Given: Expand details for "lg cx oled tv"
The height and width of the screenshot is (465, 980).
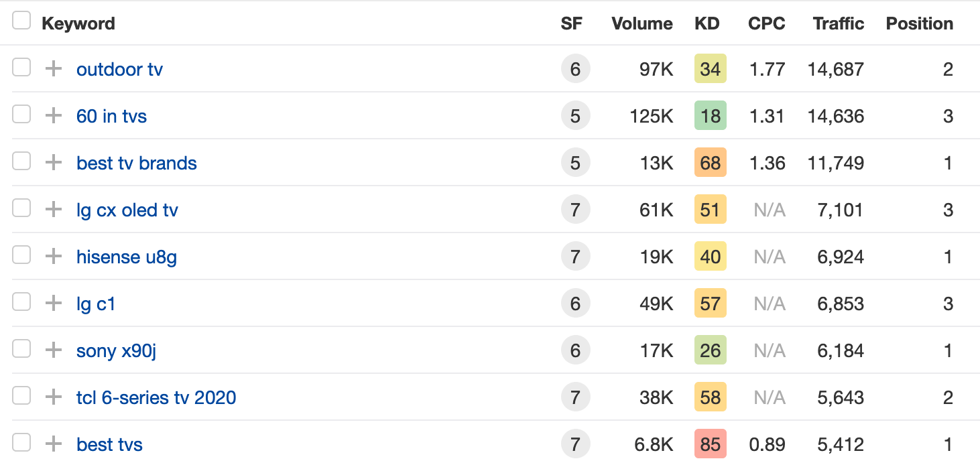Looking at the screenshot, I should (52, 210).
